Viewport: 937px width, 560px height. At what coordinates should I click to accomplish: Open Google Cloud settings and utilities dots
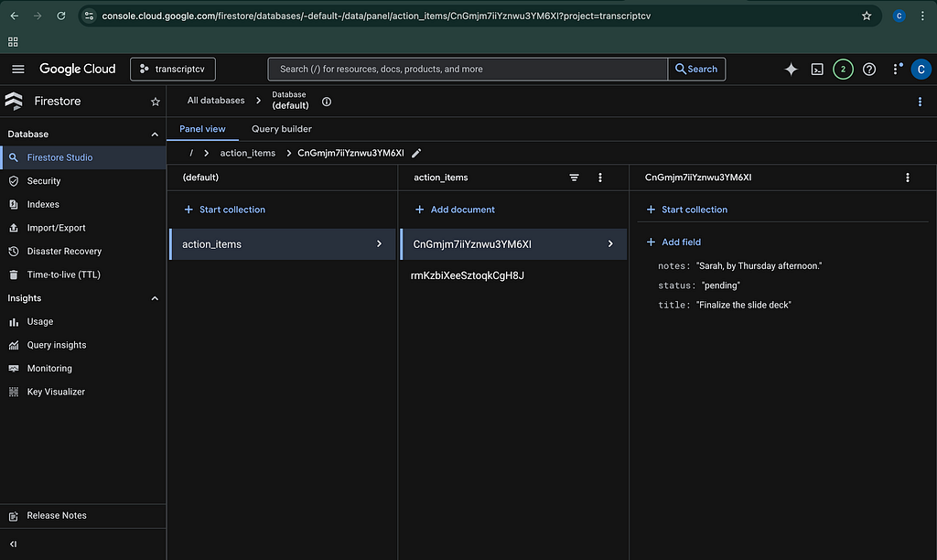[895, 70]
